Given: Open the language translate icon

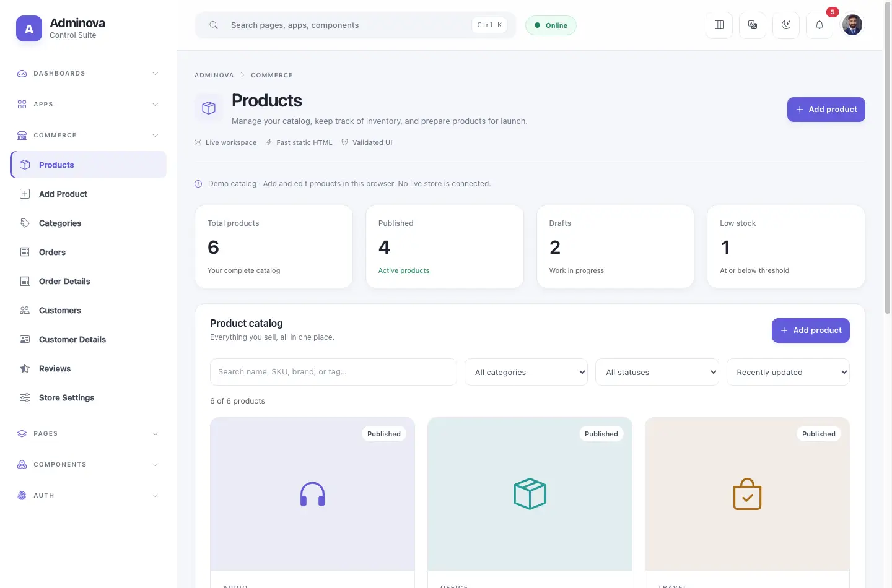Looking at the screenshot, I should pos(753,25).
